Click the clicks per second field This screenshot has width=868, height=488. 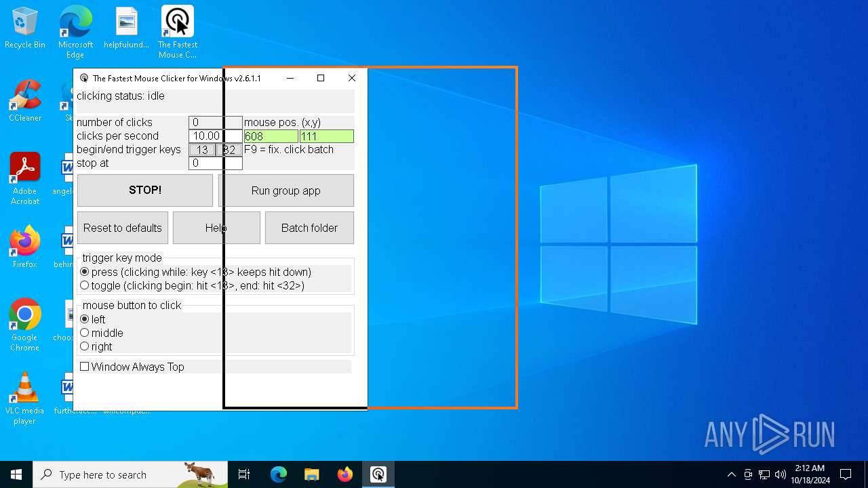pyautogui.click(x=215, y=136)
